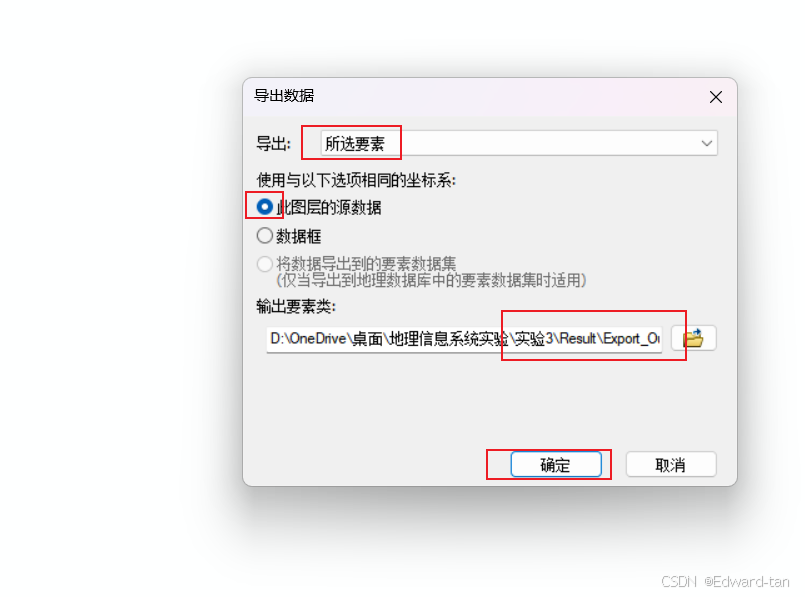Viewport: 805px width, 597px height.
Task: Click the 导出数据 title bar
Action: [x=477, y=97]
